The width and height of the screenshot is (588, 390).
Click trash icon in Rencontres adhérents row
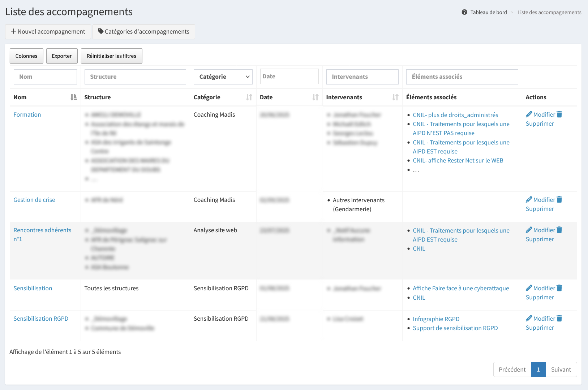tap(559, 230)
